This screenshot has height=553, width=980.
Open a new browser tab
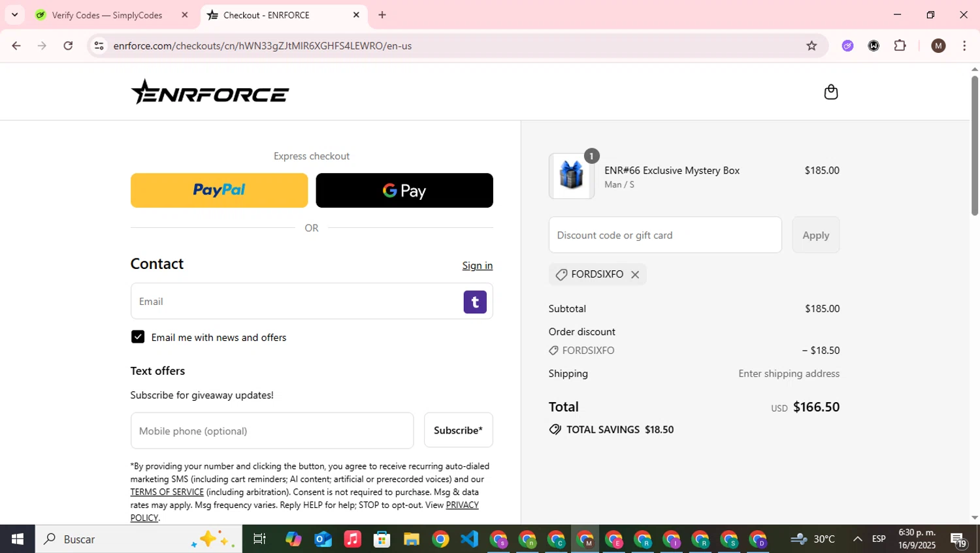(382, 15)
